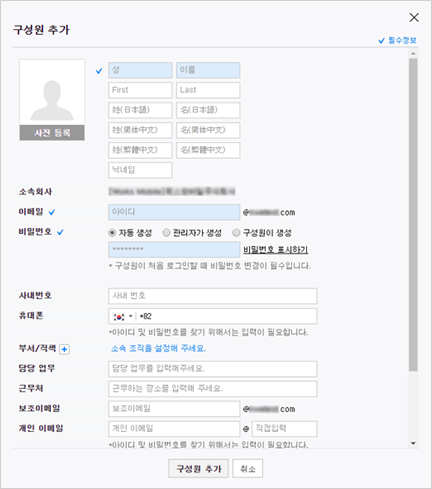Viewport: 432px width, 489px height.
Task: Click the 취소 button
Action: tap(248, 469)
